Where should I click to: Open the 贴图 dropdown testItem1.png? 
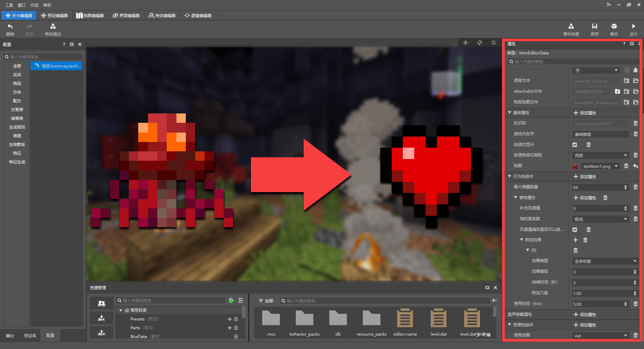tap(600, 166)
